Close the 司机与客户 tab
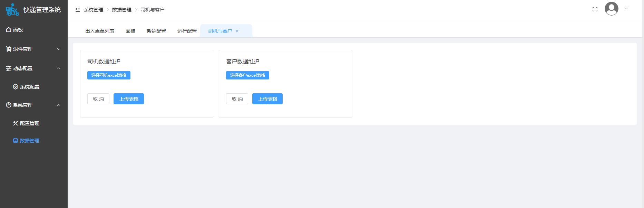Screen dimensions: 644x208 coord(237,31)
